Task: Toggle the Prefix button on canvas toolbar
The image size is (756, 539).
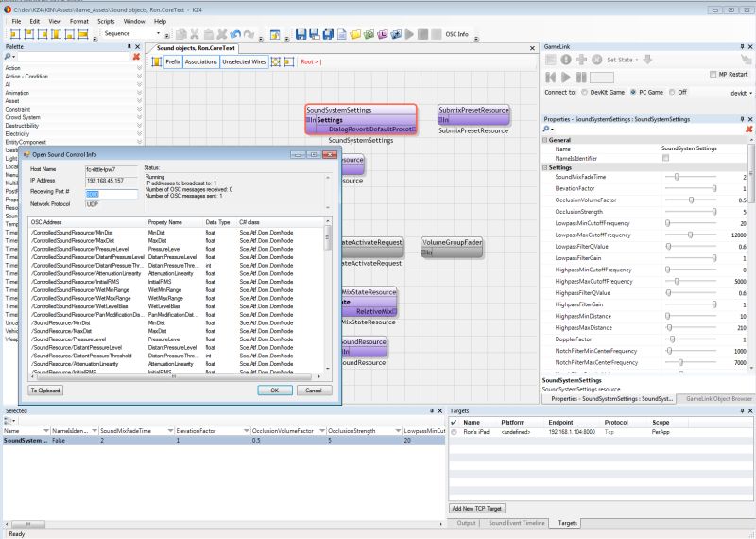Action: point(173,61)
